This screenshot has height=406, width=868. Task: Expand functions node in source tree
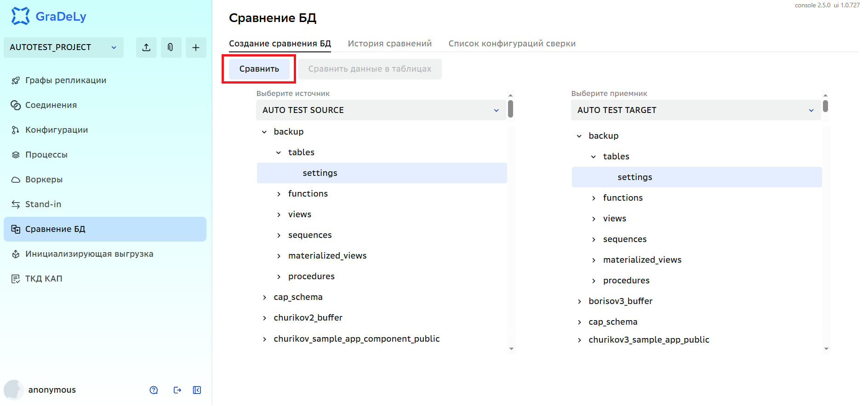(x=279, y=194)
